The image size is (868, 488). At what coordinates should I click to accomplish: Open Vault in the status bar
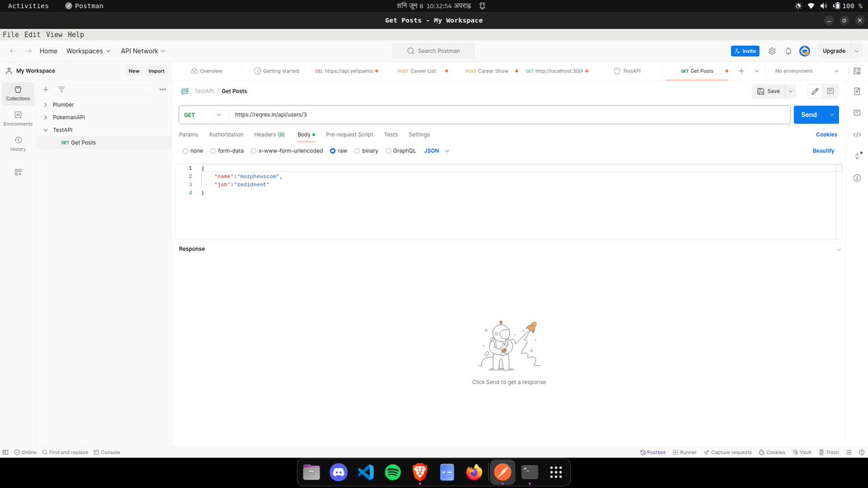click(x=801, y=453)
